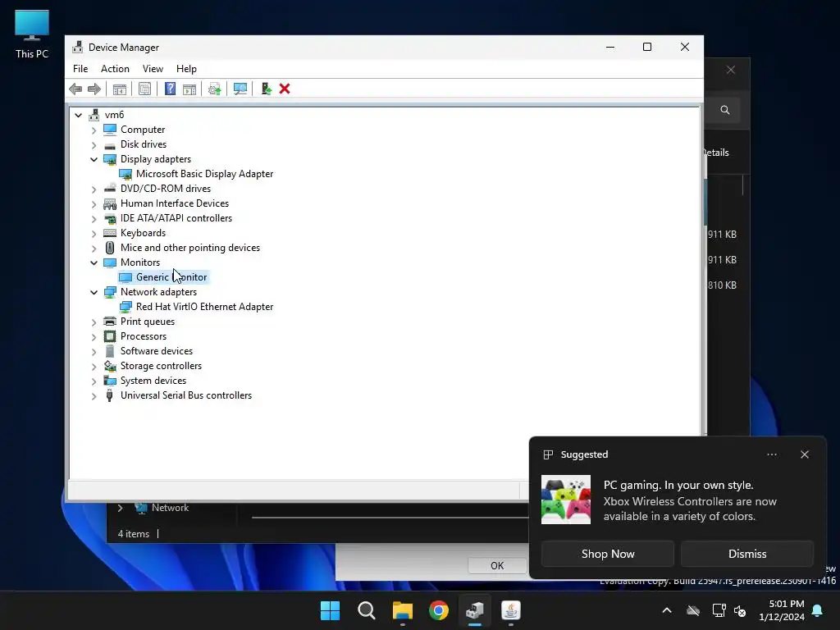
Task: Open Windows Start menu on taskbar
Action: coord(330,610)
